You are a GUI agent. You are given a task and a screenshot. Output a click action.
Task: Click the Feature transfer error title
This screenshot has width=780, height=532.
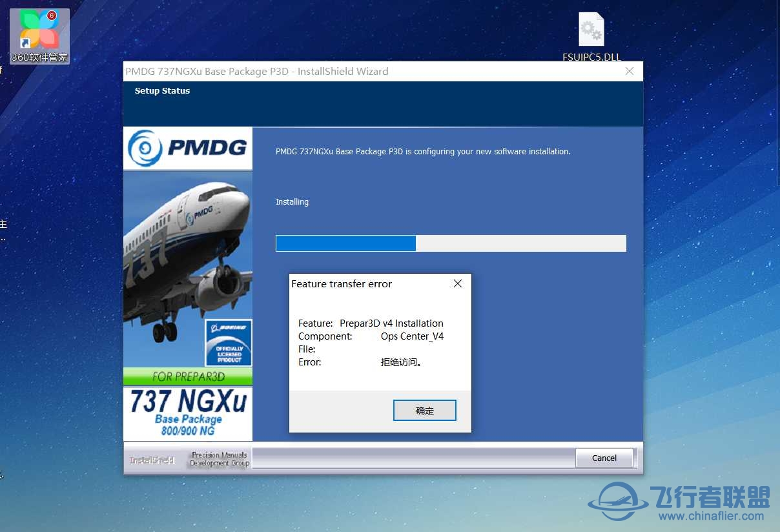pyautogui.click(x=342, y=283)
